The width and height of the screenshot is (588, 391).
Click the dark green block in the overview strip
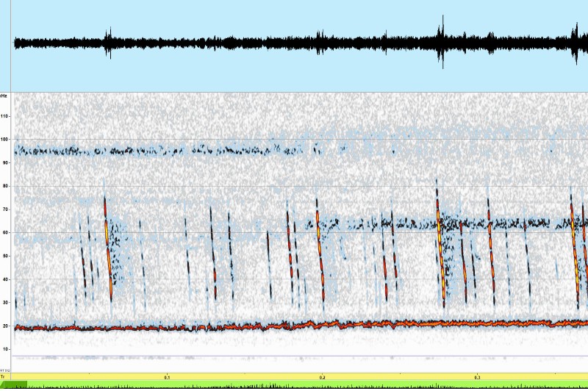13,384
